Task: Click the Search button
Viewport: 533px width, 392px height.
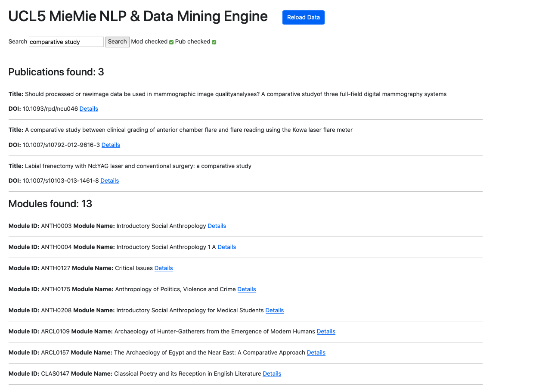Action: click(118, 42)
